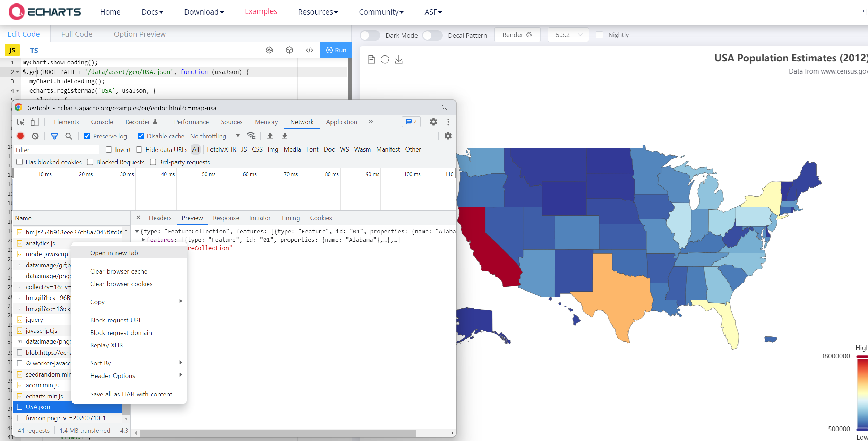Screen dimensions: 868x441
Task: Open network search magnifier icon
Action: tap(69, 136)
